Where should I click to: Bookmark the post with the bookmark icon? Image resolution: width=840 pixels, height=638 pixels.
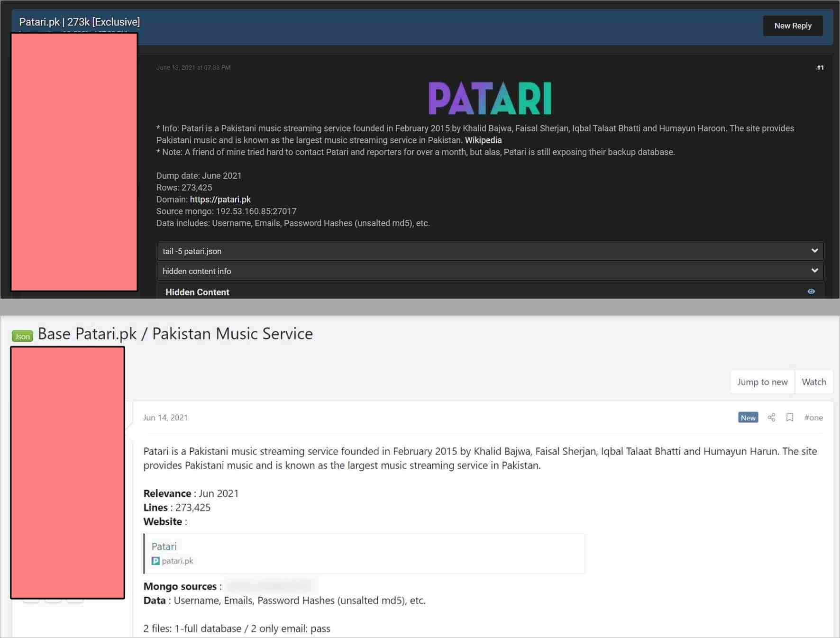[790, 418]
